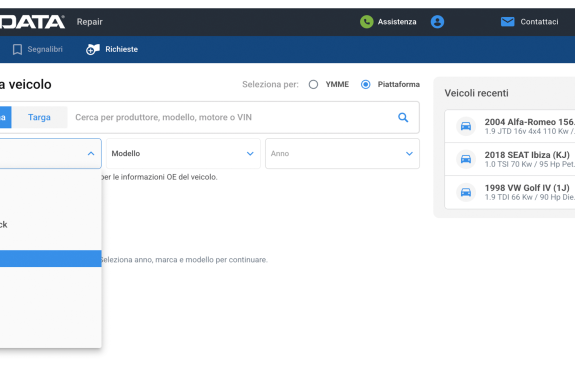Open the Modello dropdown
Screen dimensions: 575x383
click(x=183, y=154)
